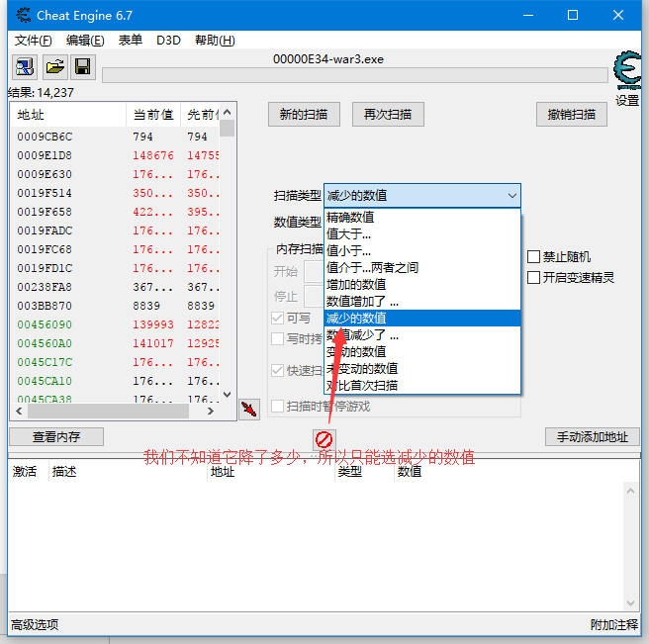Open the process list icon
Image resolution: width=649 pixels, height=644 pixels.
tap(25, 67)
